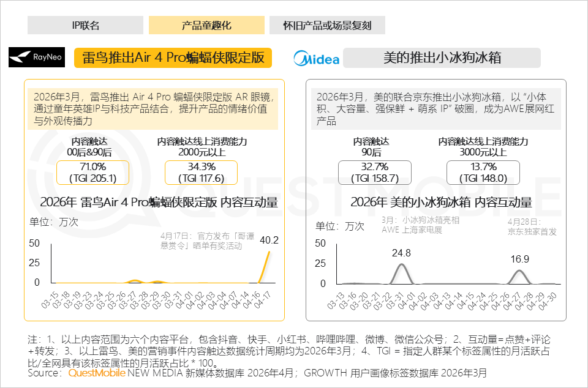Click the 71.0% (TGI 205.1) box
The width and height of the screenshot is (588, 388).
[92, 173]
